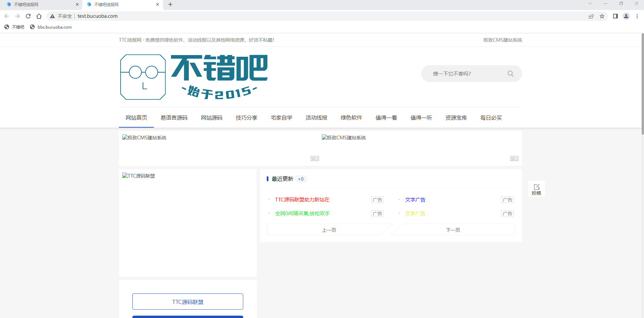Image resolution: width=644 pixels, height=318 pixels.
Task: Click the TTC源码联盟 outlined button
Action: click(187, 302)
